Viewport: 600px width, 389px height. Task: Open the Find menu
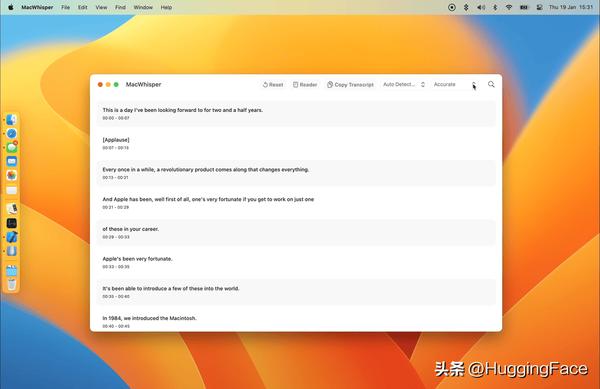120,7
